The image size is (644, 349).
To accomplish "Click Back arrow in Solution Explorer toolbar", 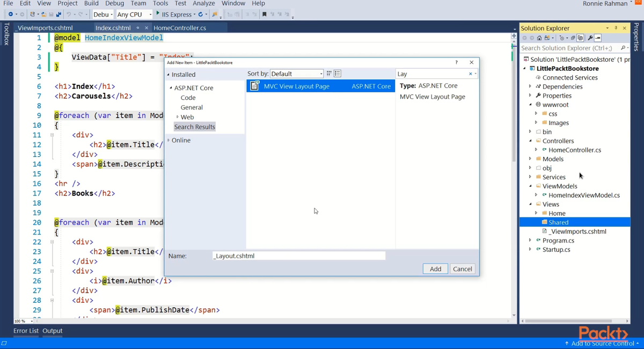I will [x=524, y=38].
